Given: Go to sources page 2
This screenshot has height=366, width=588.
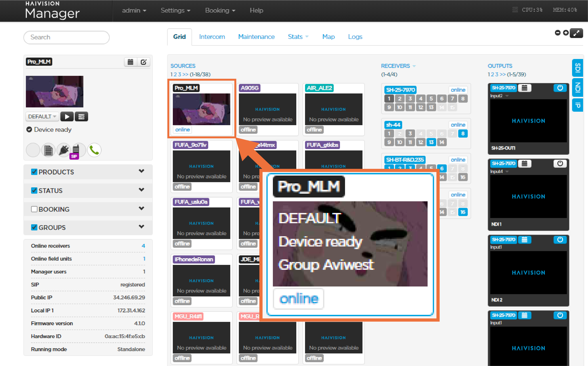Looking at the screenshot, I should 175,74.
